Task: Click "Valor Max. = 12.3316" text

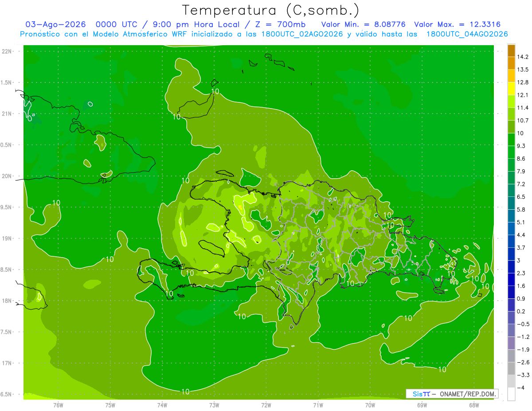Action: pos(457,24)
